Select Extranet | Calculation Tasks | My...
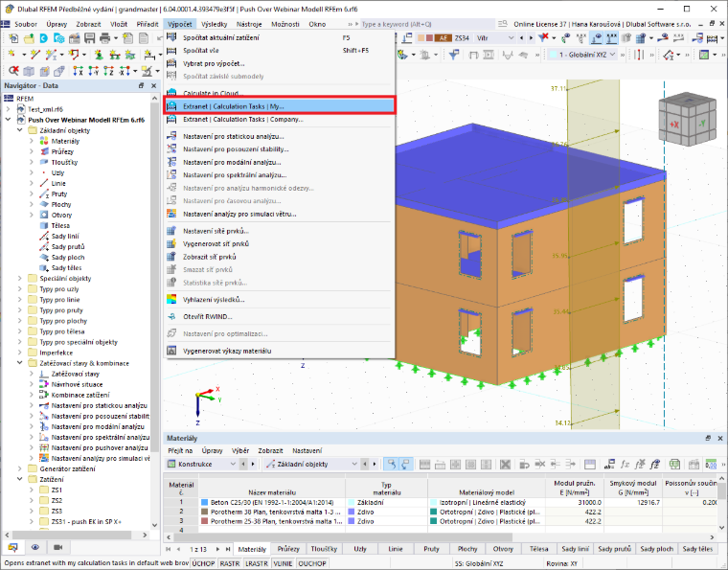 [x=280, y=106]
